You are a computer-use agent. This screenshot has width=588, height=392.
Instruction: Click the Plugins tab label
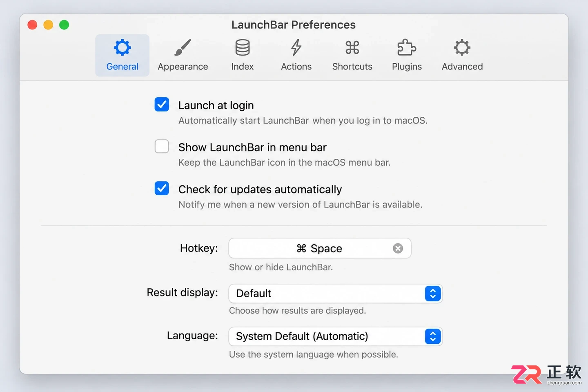coord(407,67)
